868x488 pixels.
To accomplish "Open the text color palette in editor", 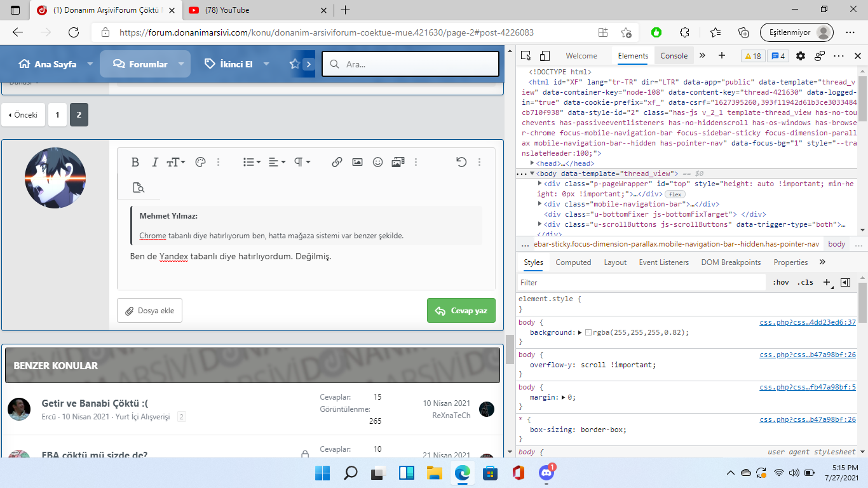I will (x=200, y=162).
